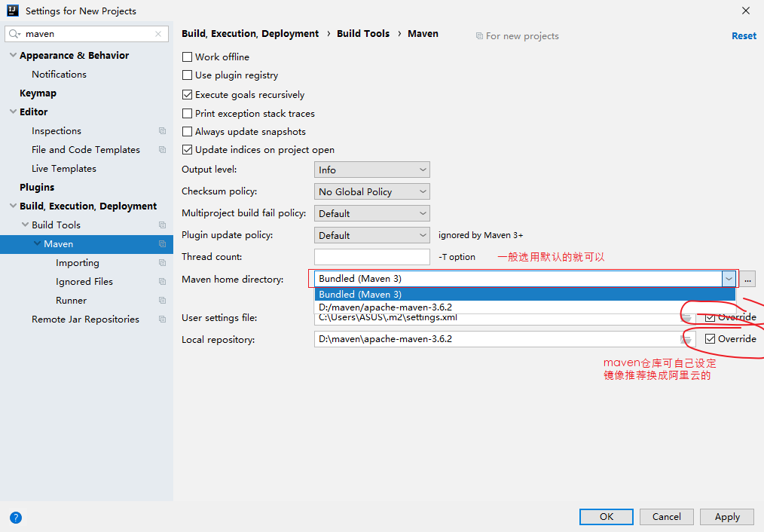This screenshot has width=764, height=532.
Task: Click the copy icon on the Maven row
Action: pos(162,243)
